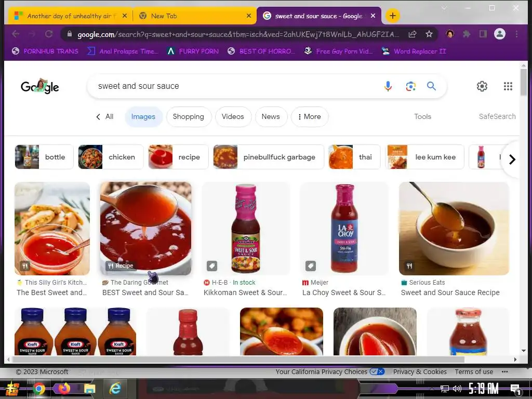Show hidden system tray icons
Image resolution: width=532 pixels, height=399 pixels.
[432, 389]
